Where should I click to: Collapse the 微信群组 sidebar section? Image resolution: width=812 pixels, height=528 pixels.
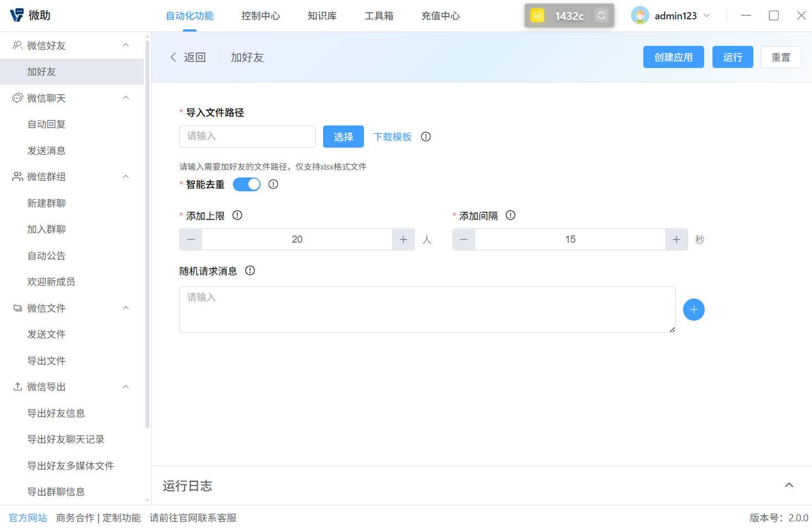pyautogui.click(x=126, y=176)
